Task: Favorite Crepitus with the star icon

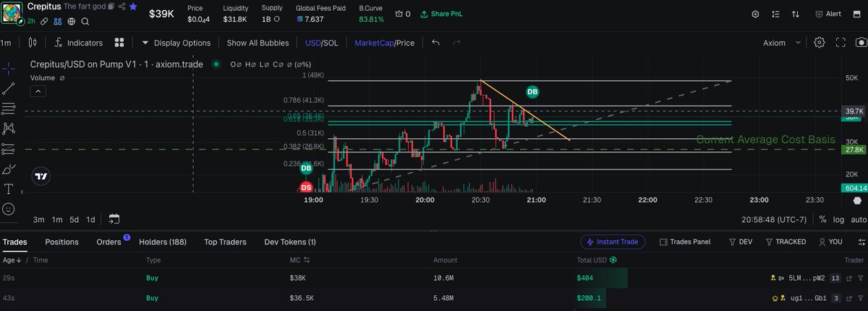Action: click(x=133, y=7)
